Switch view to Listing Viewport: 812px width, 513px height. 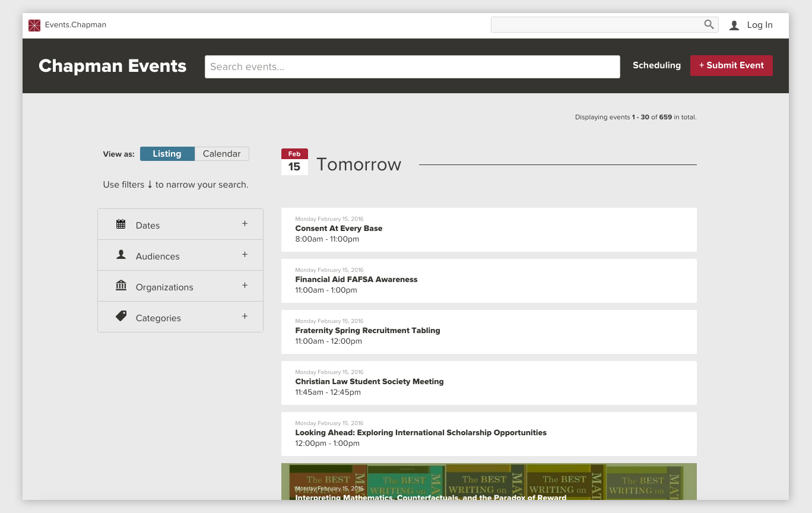tap(167, 154)
